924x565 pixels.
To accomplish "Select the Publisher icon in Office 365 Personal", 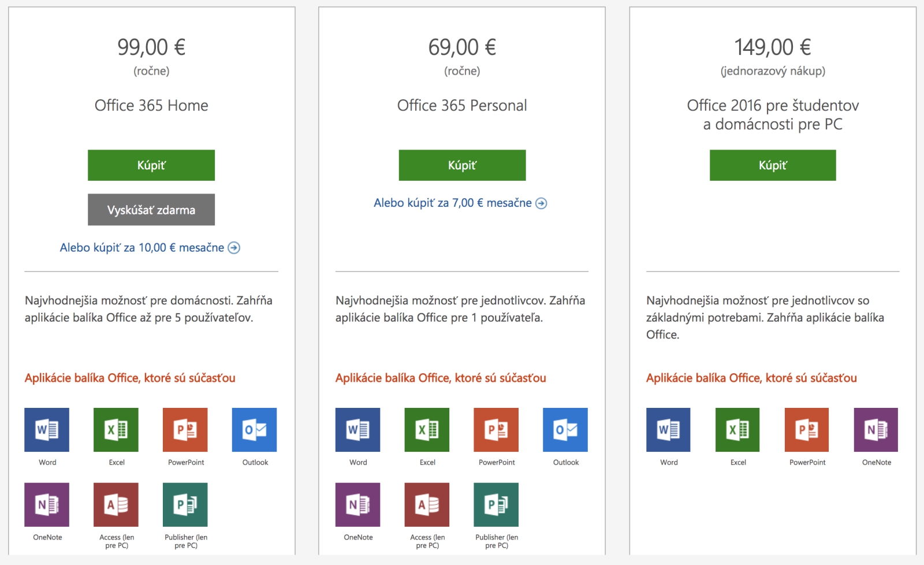I will [x=496, y=505].
